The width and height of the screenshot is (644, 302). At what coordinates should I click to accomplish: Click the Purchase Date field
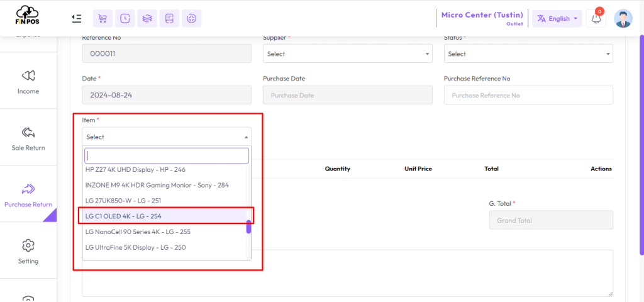(x=347, y=95)
